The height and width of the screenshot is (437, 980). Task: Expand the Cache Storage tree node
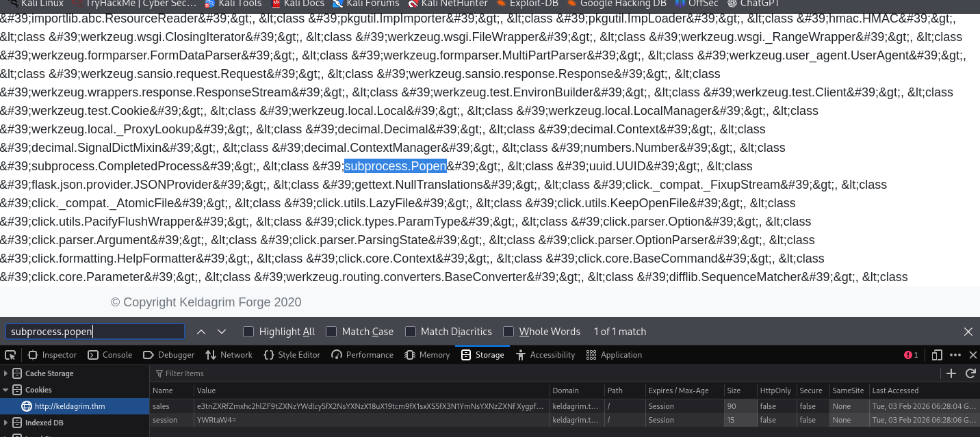click(x=6, y=373)
